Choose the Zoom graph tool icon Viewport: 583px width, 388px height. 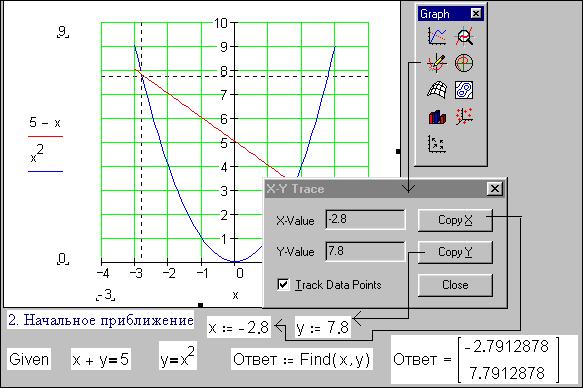coord(464,37)
